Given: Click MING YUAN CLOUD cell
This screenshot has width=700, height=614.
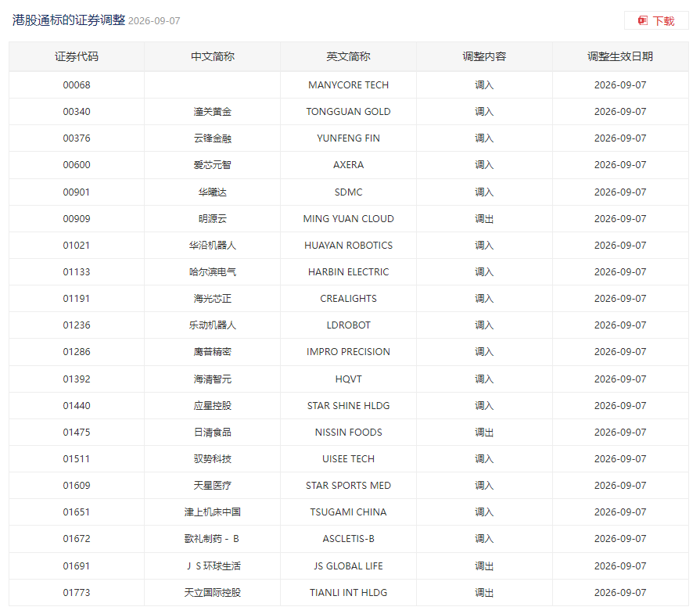Looking at the screenshot, I should point(348,219).
